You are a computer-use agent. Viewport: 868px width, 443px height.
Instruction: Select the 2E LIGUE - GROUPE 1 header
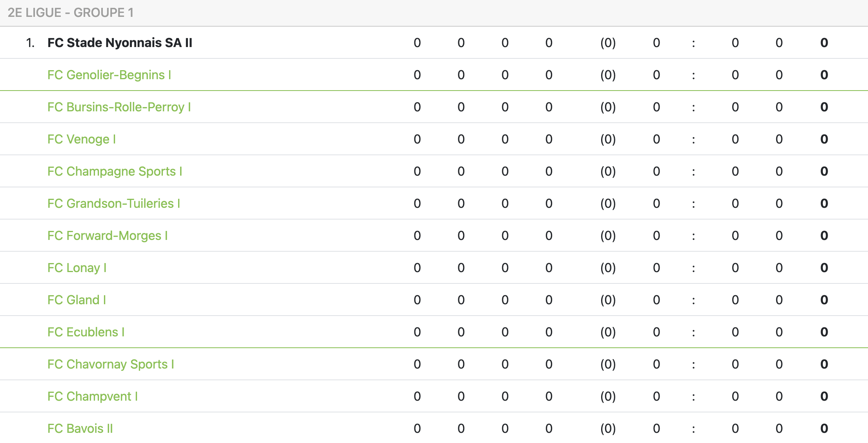[71, 13]
